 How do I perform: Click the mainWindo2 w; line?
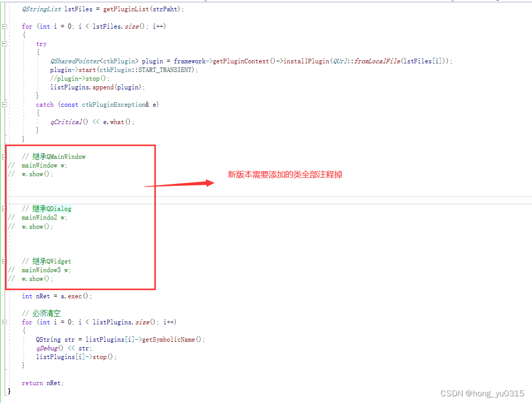44,218
